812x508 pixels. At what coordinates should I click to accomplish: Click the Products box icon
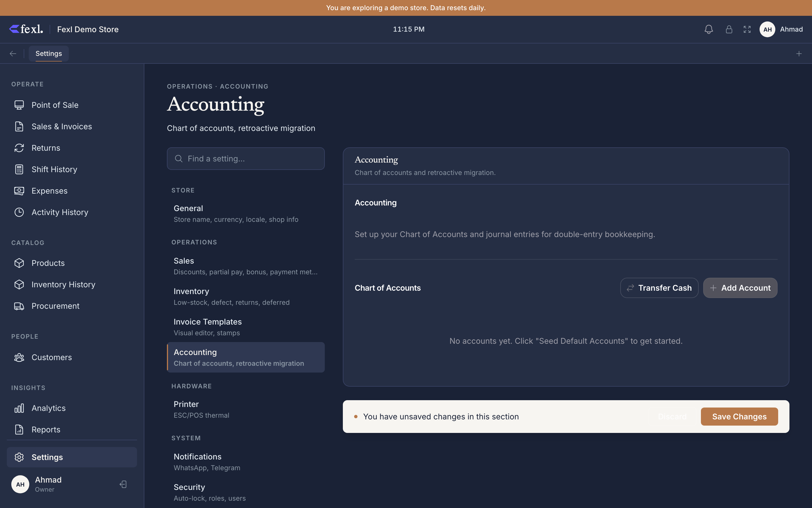(x=19, y=263)
